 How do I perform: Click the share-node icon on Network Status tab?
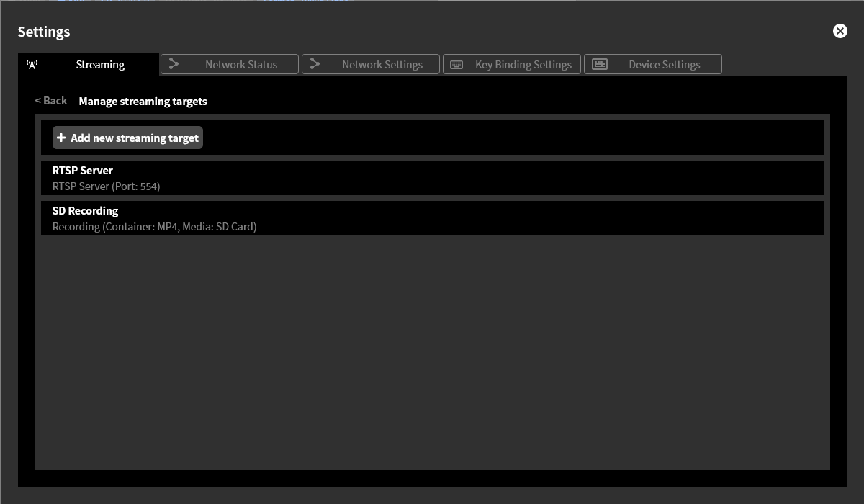tap(174, 64)
